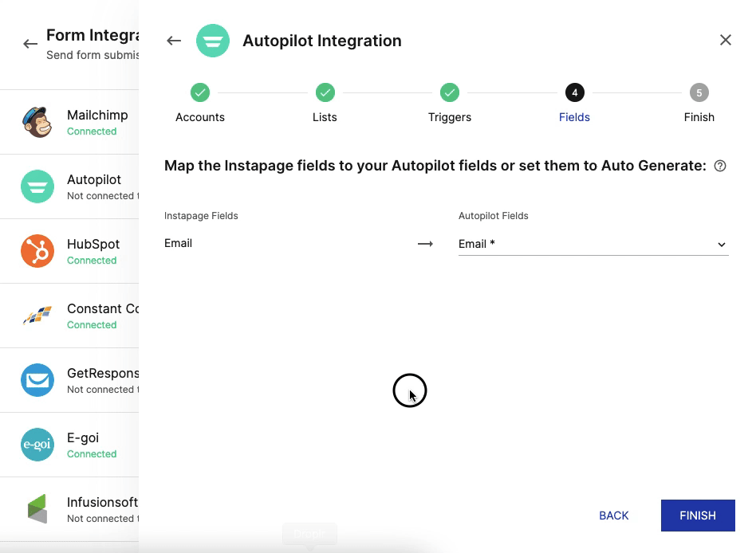Screen dimensions: 756x553
Task: Click the BACK link
Action: pyautogui.click(x=613, y=516)
